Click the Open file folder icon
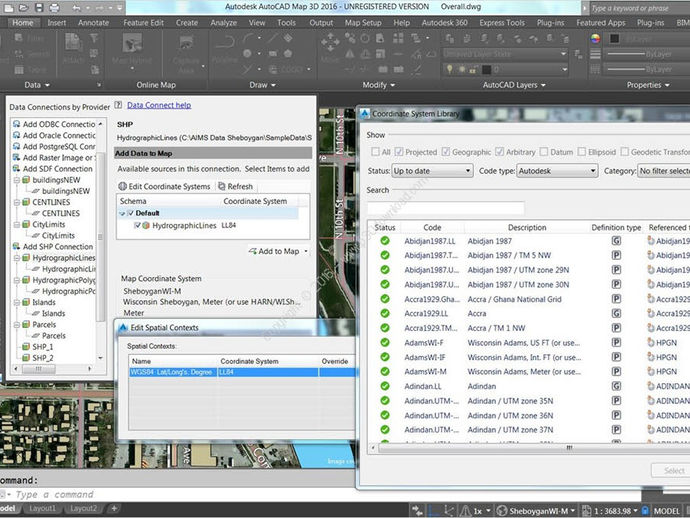 click(23, 7)
